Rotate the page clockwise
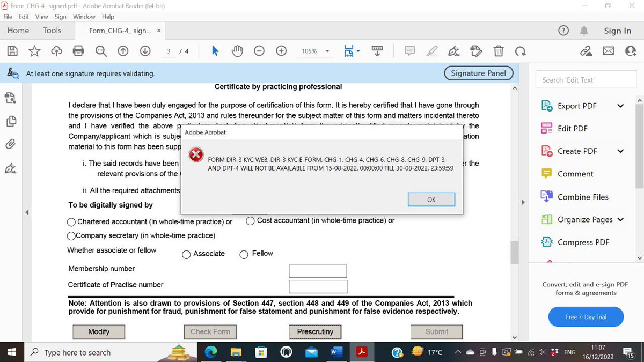The height and width of the screenshot is (362, 644). tap(520, 51)
